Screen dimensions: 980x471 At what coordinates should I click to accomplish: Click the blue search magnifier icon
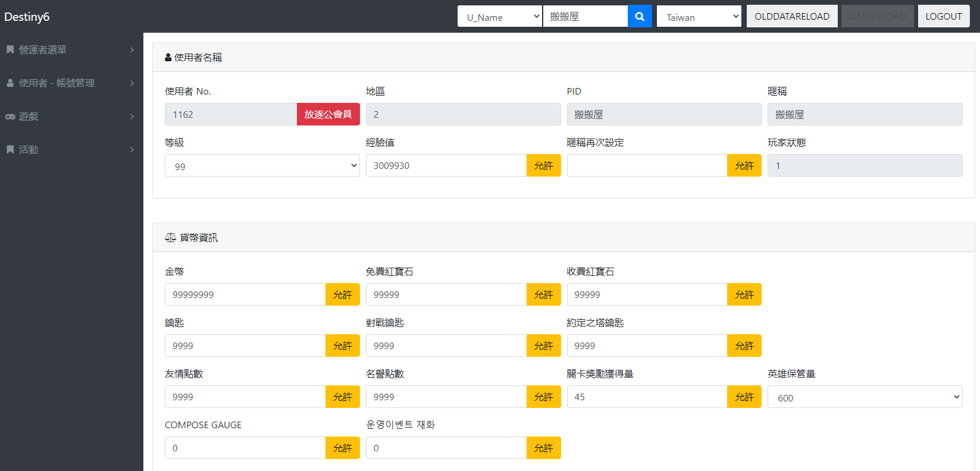click(640, 17)
